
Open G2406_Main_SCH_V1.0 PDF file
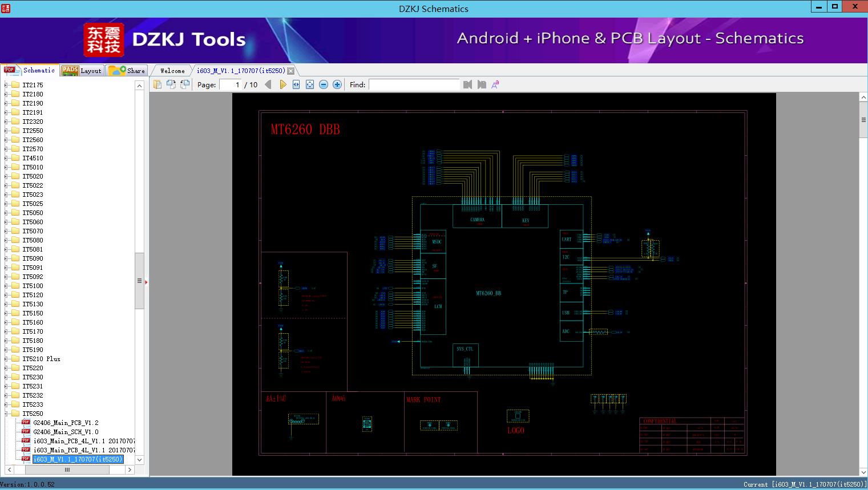(66, 432)
